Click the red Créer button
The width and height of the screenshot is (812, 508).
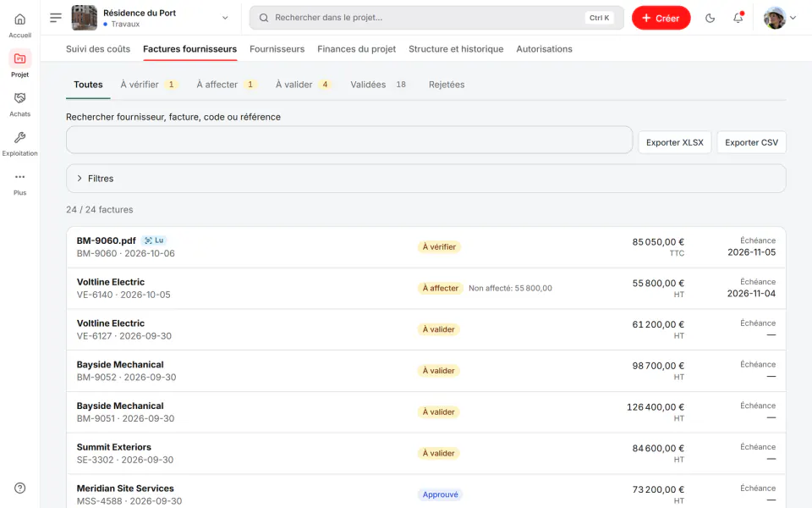(661, 18)
